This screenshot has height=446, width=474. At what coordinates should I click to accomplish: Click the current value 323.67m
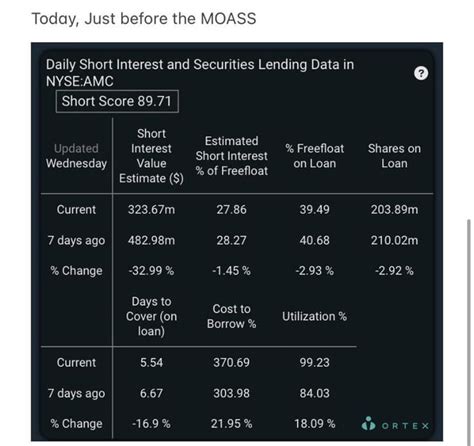(151, 210)
